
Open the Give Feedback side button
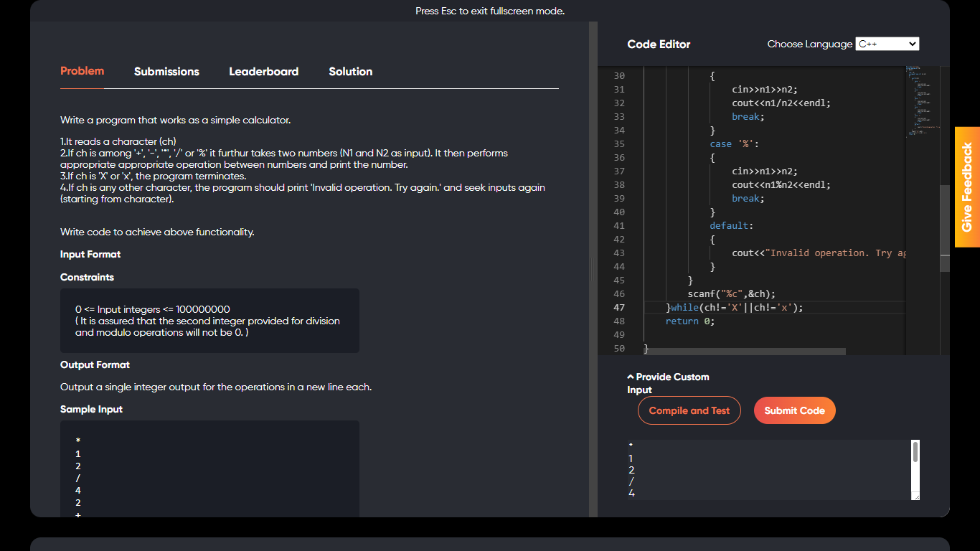point(967,187)
